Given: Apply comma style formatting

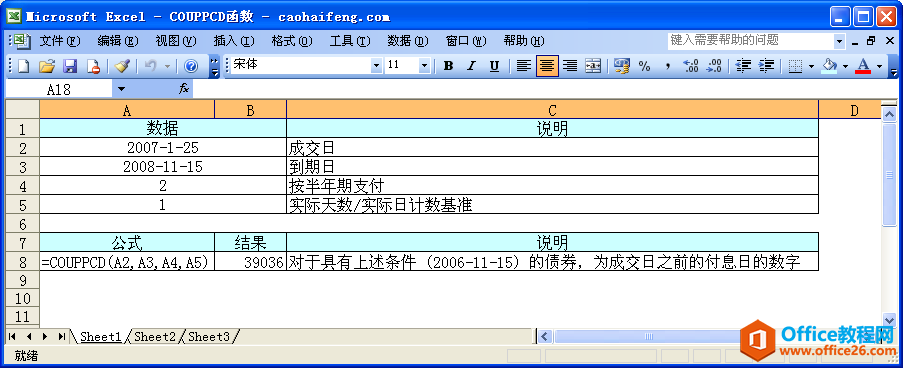Looking at the screenshot, I should (x=667, y=66).
